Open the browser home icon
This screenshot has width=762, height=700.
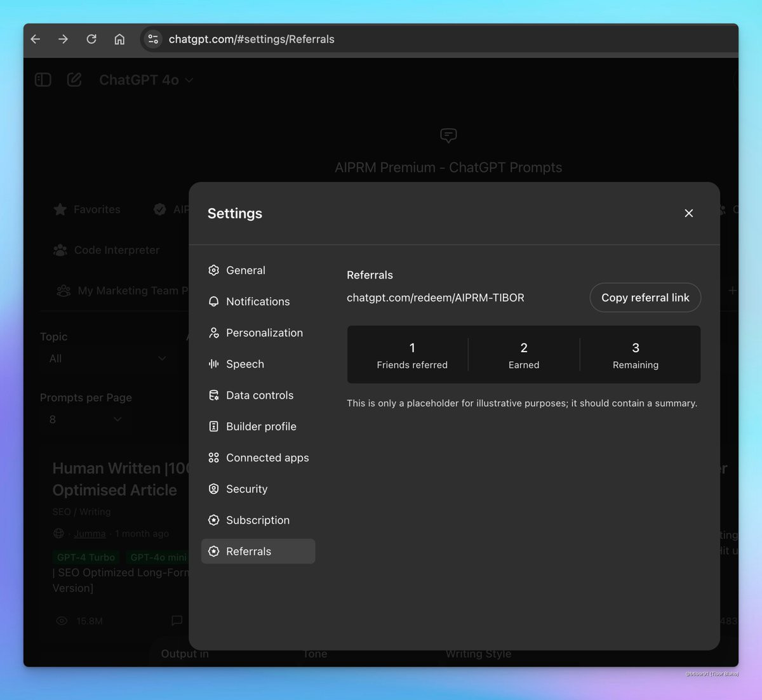(119, 39)
